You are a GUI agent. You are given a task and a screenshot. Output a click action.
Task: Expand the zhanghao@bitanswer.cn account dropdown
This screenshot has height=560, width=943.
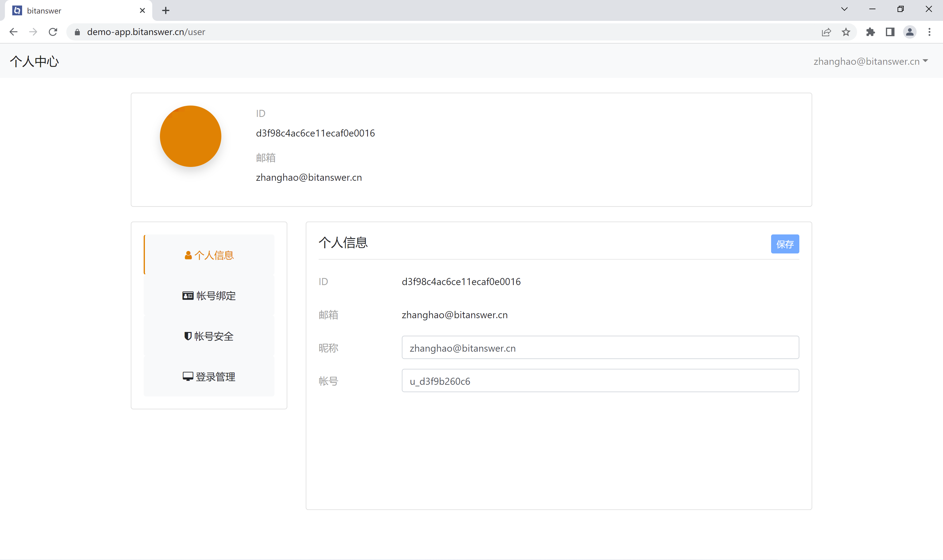(x=871, y=61)
